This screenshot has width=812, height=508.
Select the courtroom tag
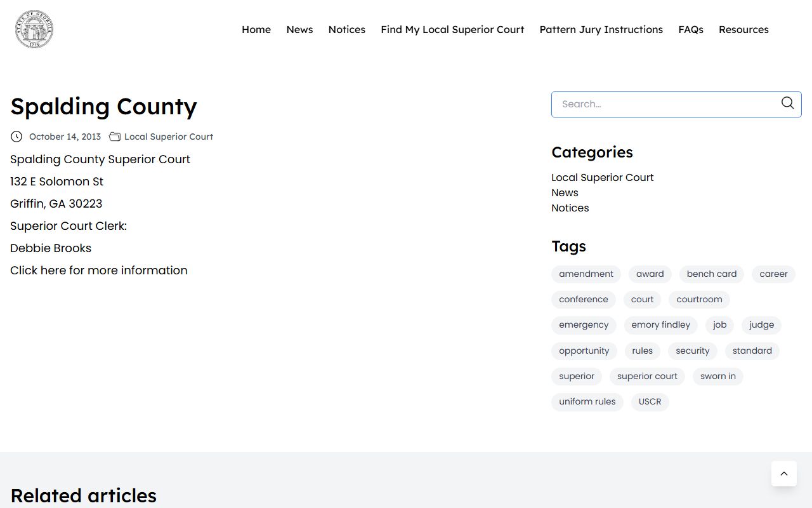[699, 300]
